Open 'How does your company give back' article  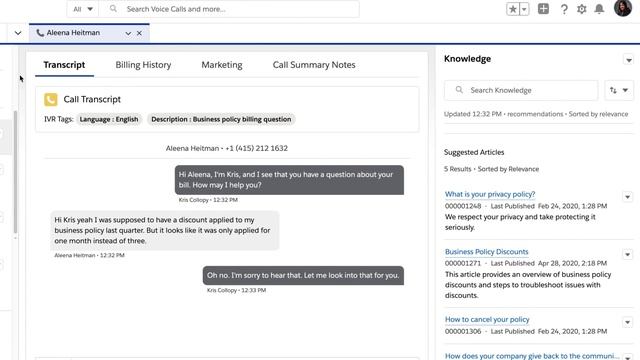click(532, 356)
